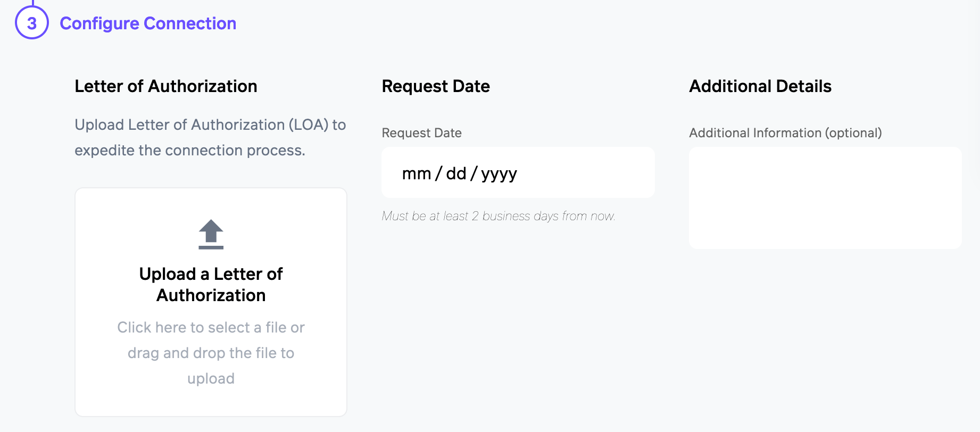
Task: Select the year (yyyy) segment of Request Date
Action: coord(499,173)
